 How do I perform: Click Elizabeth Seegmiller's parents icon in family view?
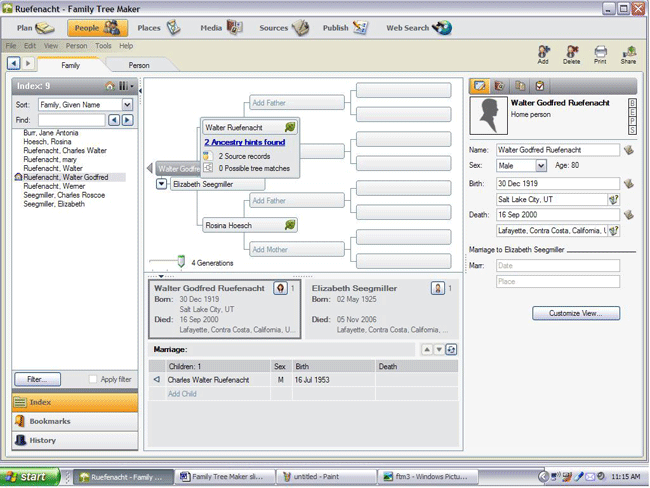[x=438, y=288]
